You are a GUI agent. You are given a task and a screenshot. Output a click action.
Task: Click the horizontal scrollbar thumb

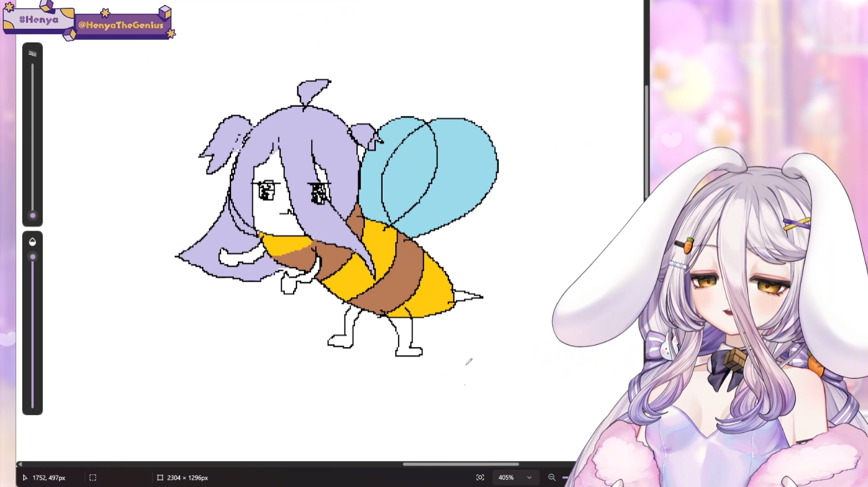click(461, 464)
